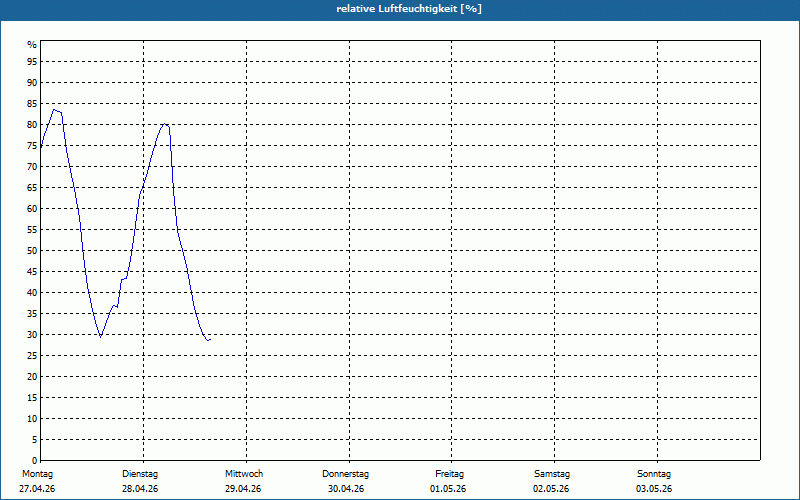Click the y-axis value '25'
800x500 pixels.
tap(32, 356)
